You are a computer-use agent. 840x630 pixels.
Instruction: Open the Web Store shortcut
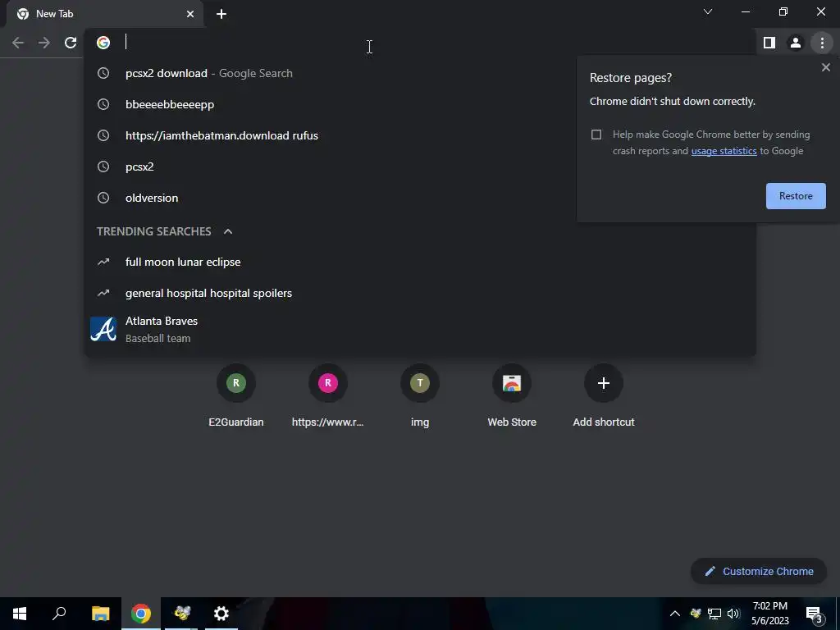pos(512,396)
